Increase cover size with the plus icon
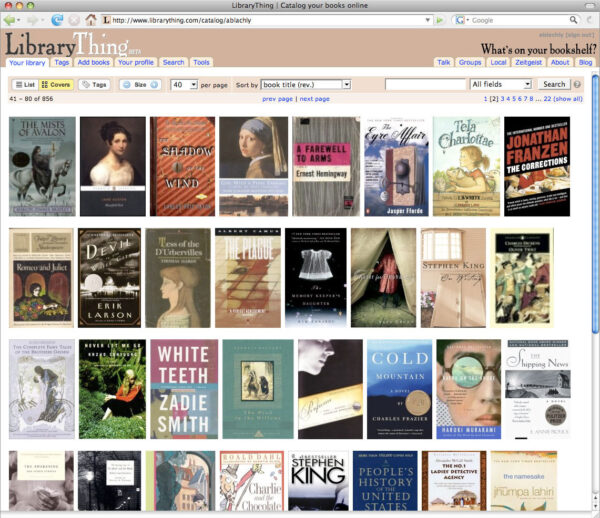Screen dimensions: 600x518 [x=154, y=85]
